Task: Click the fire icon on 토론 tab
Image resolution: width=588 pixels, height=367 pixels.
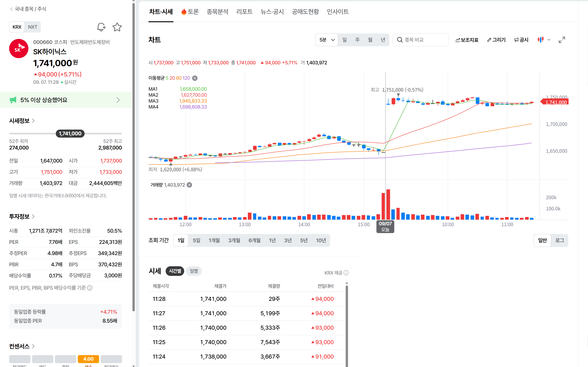Action: 184,12
